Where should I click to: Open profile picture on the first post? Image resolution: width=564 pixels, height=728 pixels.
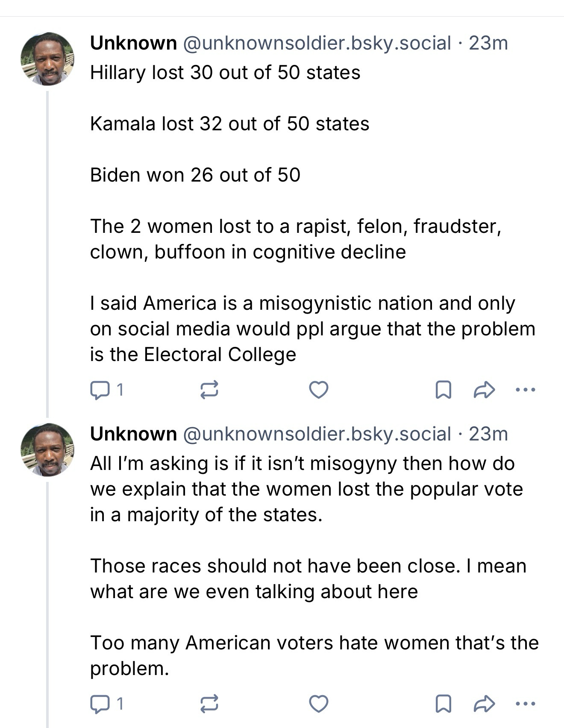[47, 59]
